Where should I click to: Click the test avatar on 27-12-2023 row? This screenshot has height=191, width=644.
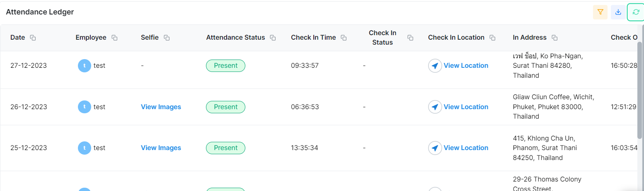point(85,66)
